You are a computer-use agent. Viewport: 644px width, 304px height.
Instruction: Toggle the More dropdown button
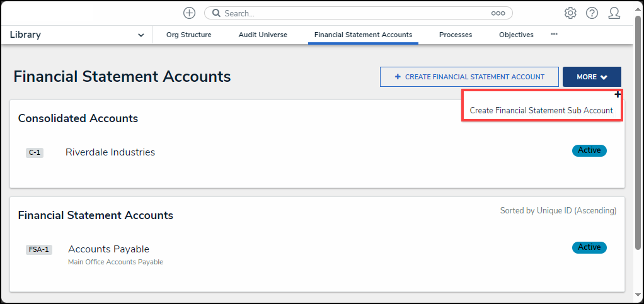tap(592, 77)
